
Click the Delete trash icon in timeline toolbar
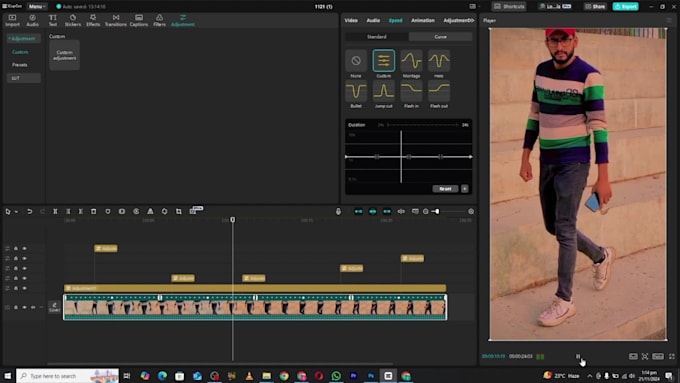coord(93,212)
